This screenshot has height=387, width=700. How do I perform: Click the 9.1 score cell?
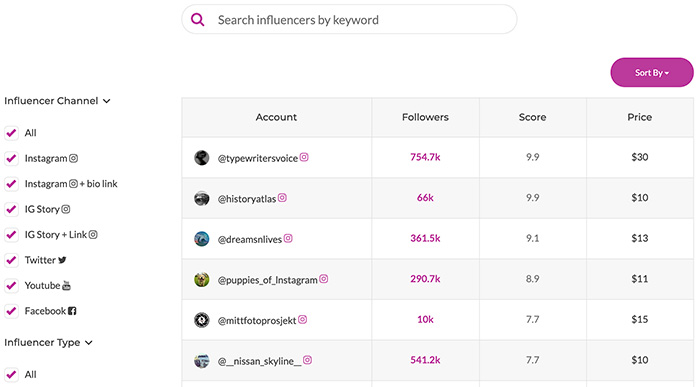pos(532,238)
